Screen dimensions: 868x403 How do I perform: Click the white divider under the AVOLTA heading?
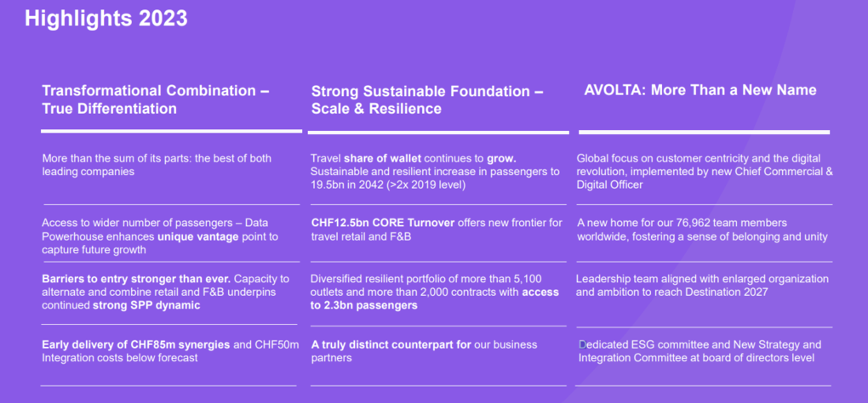tap(704, 132)
